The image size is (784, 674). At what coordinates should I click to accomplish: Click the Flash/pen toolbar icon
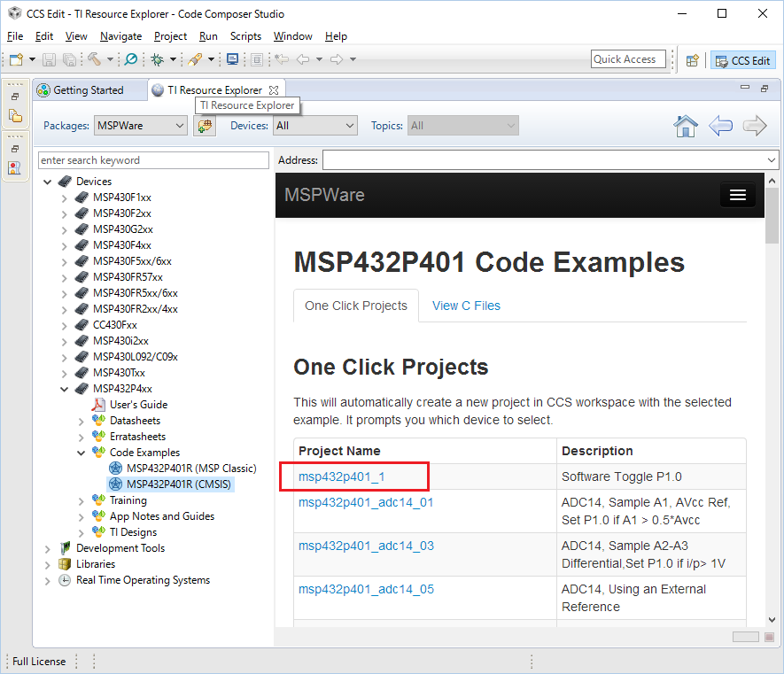tap(195, 59)
